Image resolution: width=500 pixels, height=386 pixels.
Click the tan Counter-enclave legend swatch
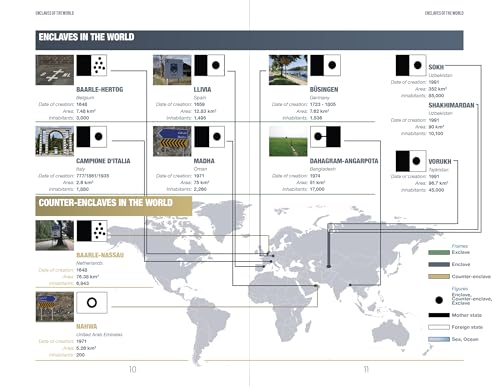click(x=439, y=276)
